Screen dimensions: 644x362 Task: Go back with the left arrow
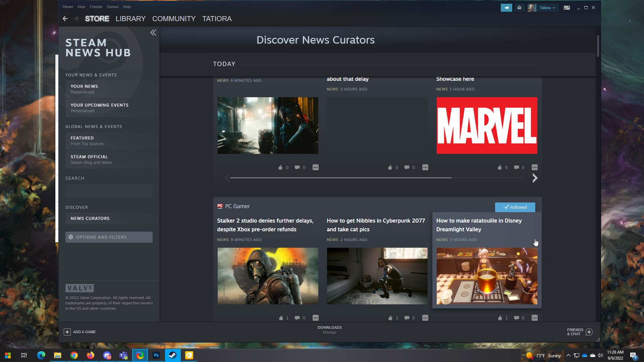(x=65, y=19)
